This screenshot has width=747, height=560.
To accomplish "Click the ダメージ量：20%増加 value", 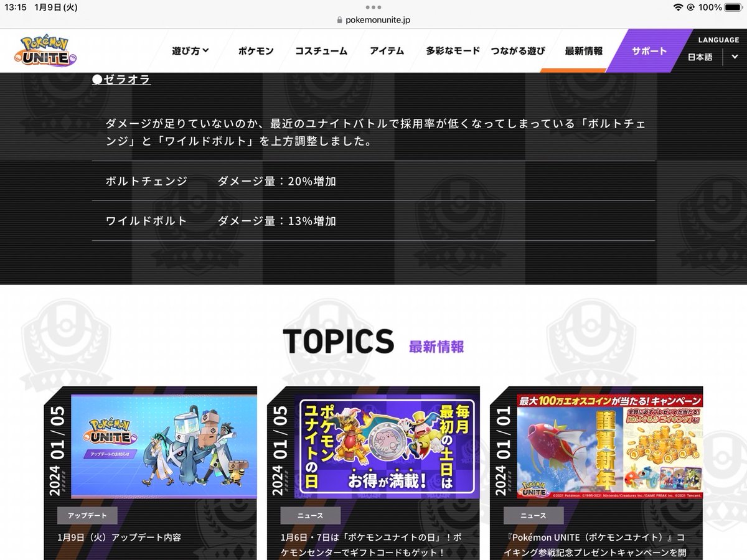I will 277,181.
